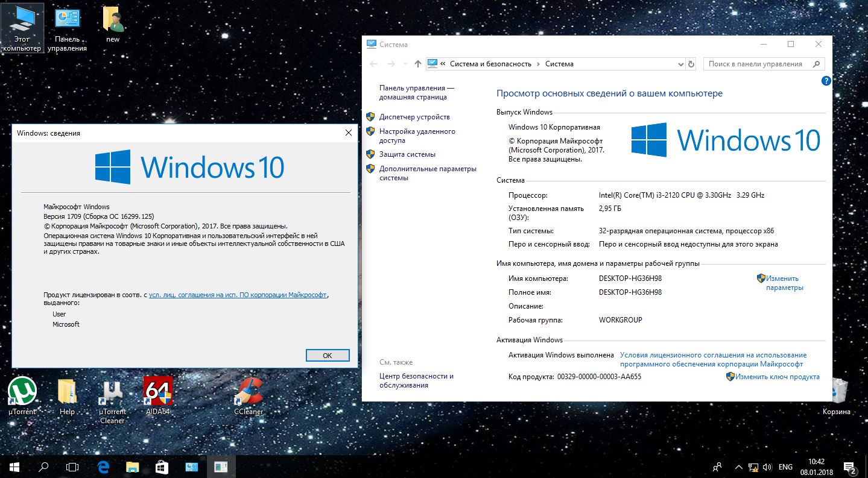Image resolution: width=868 pixels, height=478 pixels.
Task: Select the Этот компьютер desktop icon
Action: (x=22, y=28)
